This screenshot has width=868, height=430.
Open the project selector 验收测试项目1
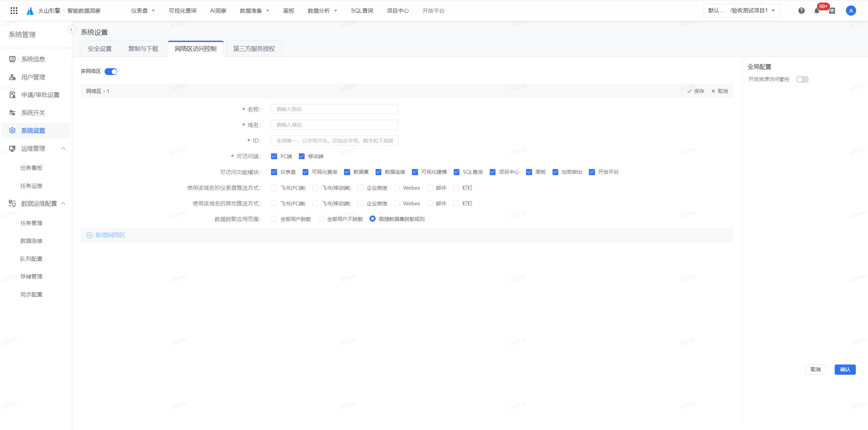[741, 11]
